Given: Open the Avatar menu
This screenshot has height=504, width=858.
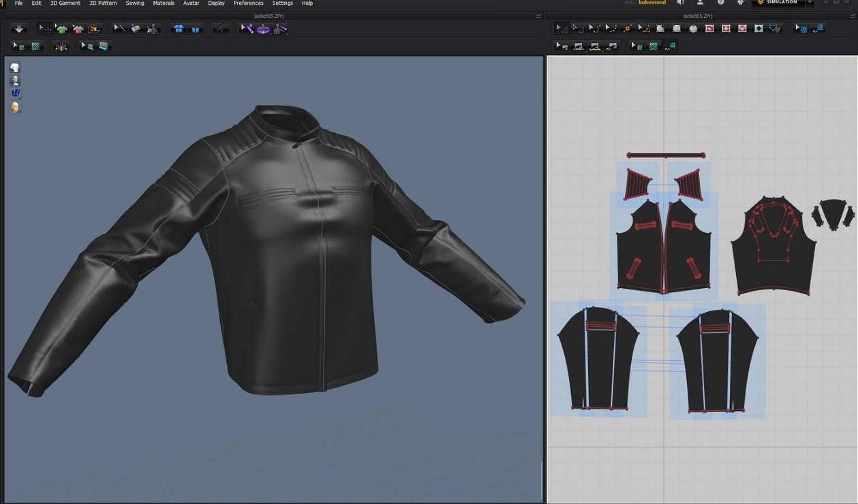Looking at the screenshot, I should click(191, 3).
